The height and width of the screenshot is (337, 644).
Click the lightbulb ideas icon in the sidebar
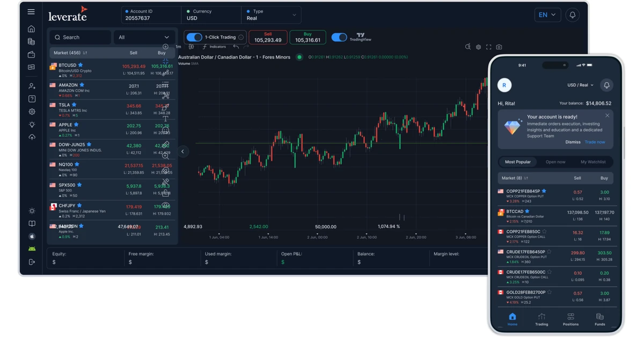click(x=32, y=124)
